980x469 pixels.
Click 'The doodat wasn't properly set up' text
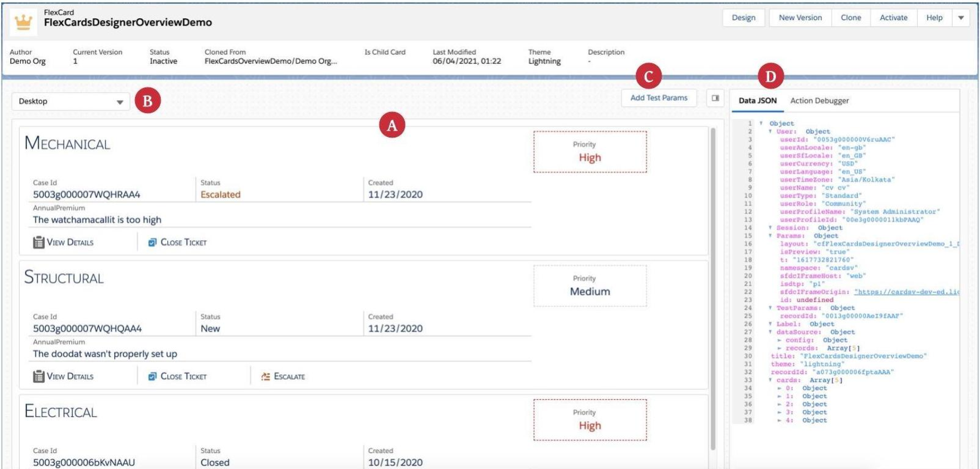click(x=104, y=354)
